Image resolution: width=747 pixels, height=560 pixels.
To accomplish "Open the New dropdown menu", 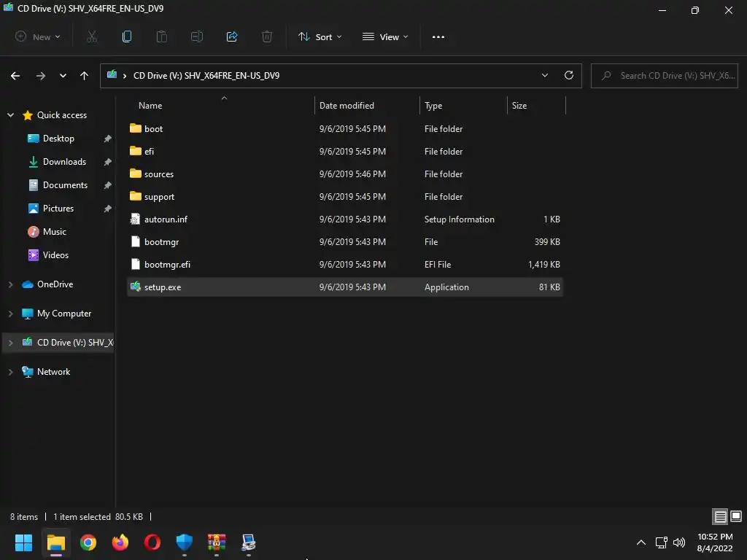I will [38, 36].
